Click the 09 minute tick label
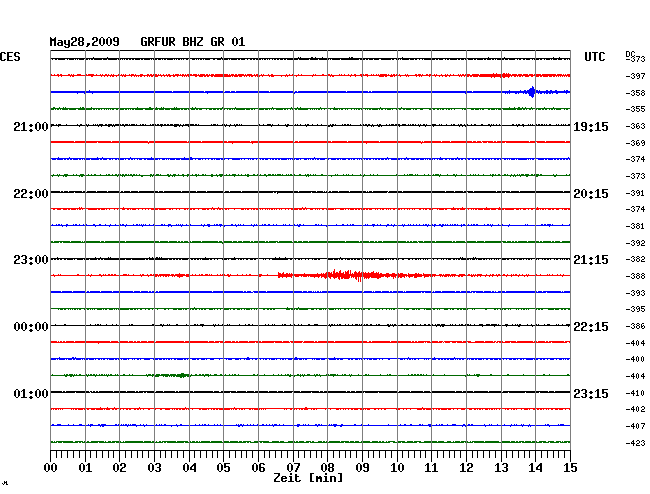This screenshot has height=494, width=650. point(362,467)
